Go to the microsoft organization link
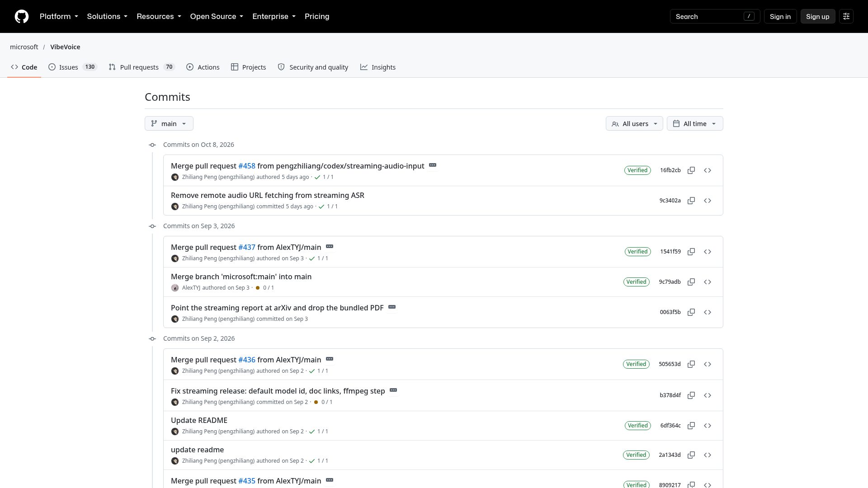Viewport: 868px width, 488px height. coord(24,47)
